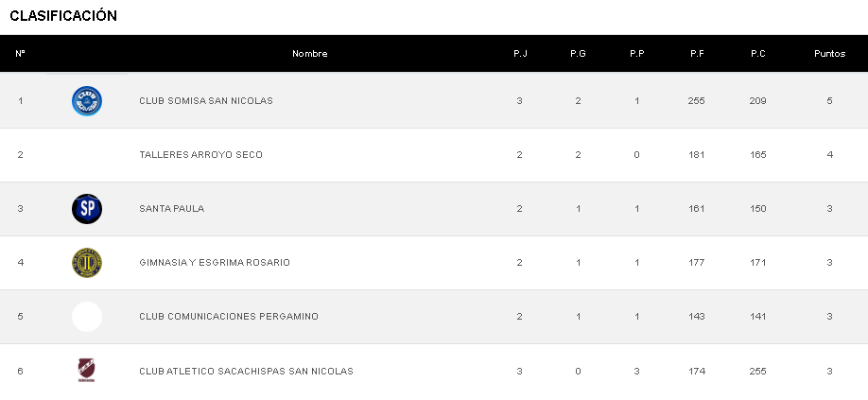Click the P.G column header
The width and height of the screenshot is (868, 400).
tap(578, 54)
